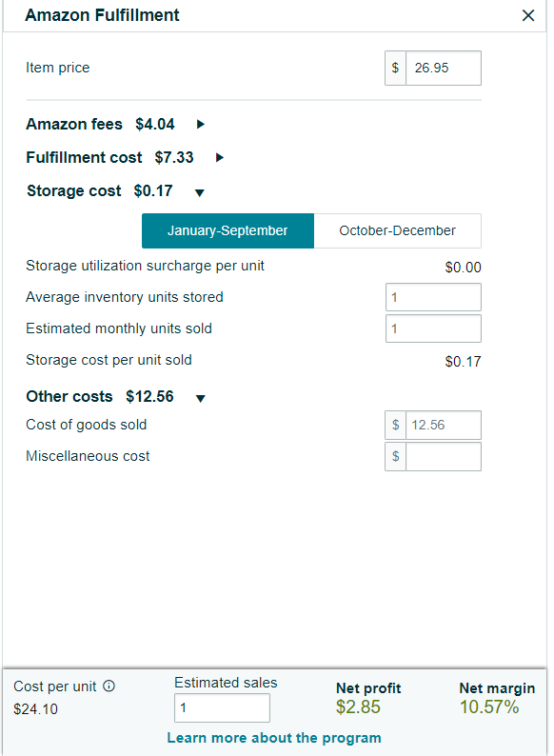
Task: Close the Amazon Fulfillment panel
Action: point(528,15)
